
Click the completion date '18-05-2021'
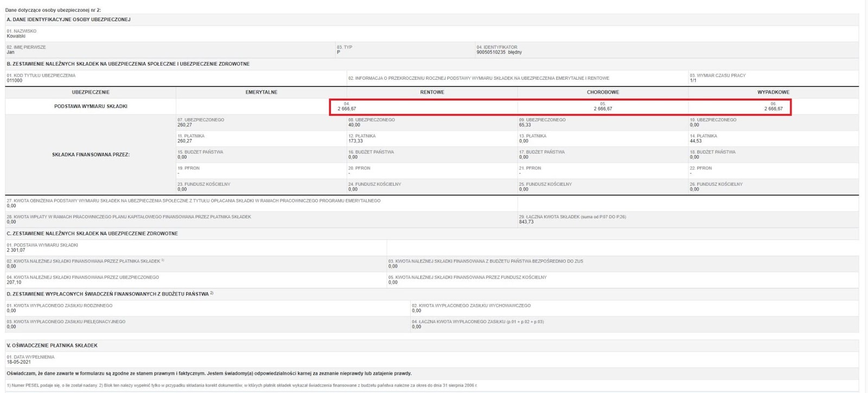(19, 362)
